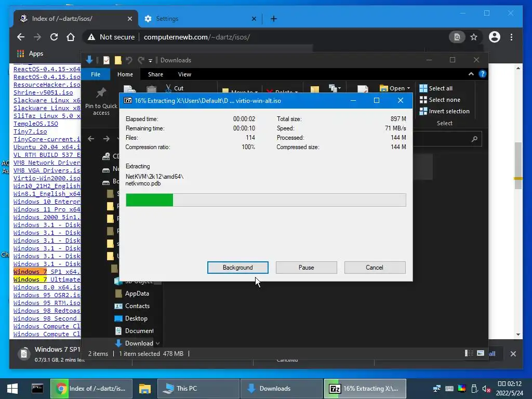The height and width of the screenshot is (399, 532).
Task: Open the Windows Start menu
Action: (12, 389)
